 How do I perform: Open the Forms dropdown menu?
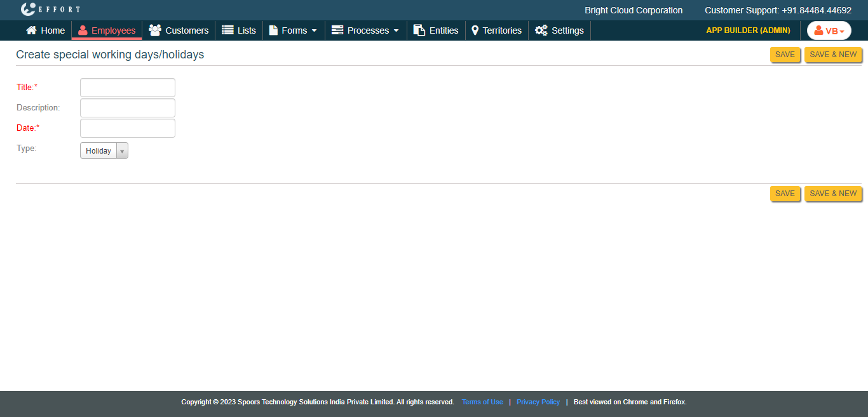(x=293, y=30)
